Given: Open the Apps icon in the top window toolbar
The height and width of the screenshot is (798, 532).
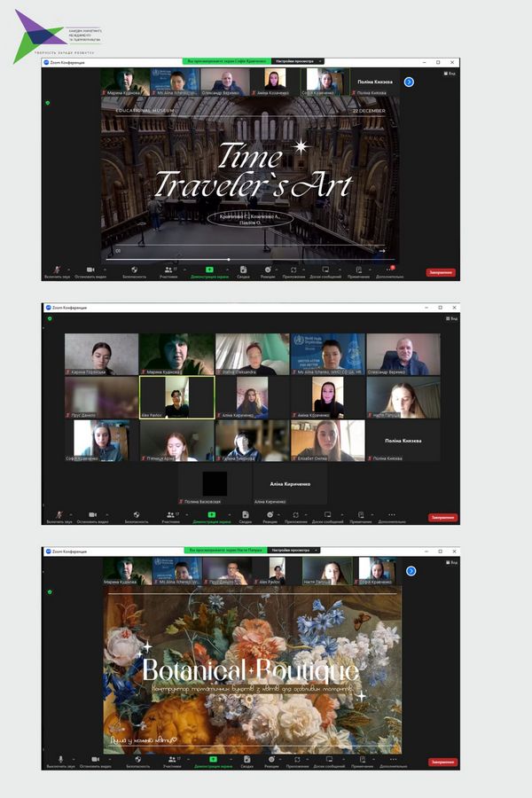Looking at the screenshot, I should coord(294,269).
